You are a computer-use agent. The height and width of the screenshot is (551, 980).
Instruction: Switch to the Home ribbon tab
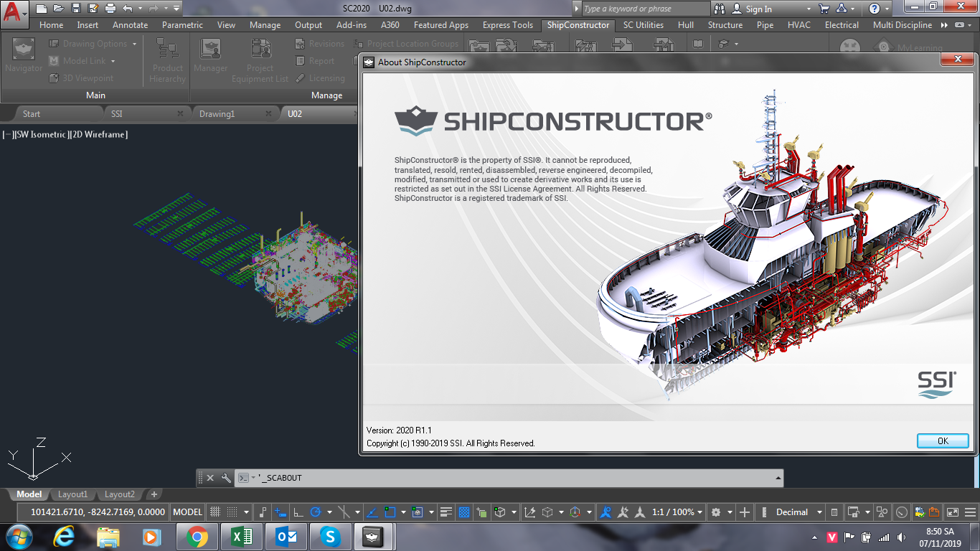tap(51, 25)
